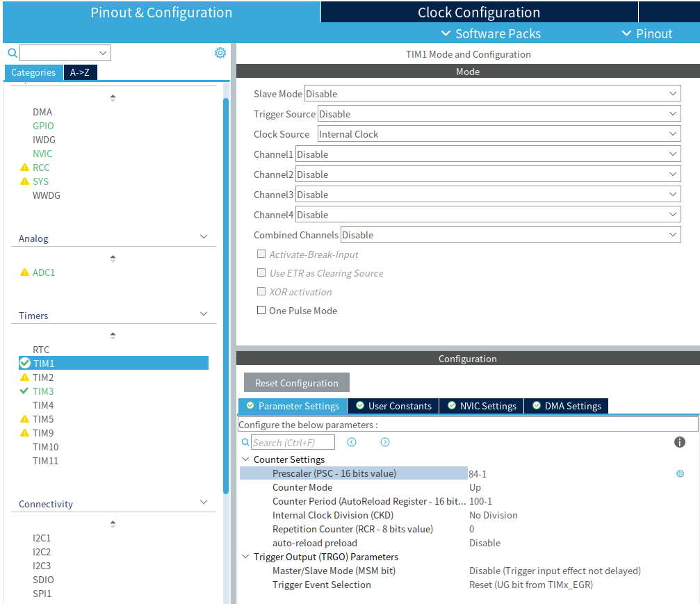Open the gear settings icon beside the search box
This screenshot has width=700, height=604.
(220, 53)
